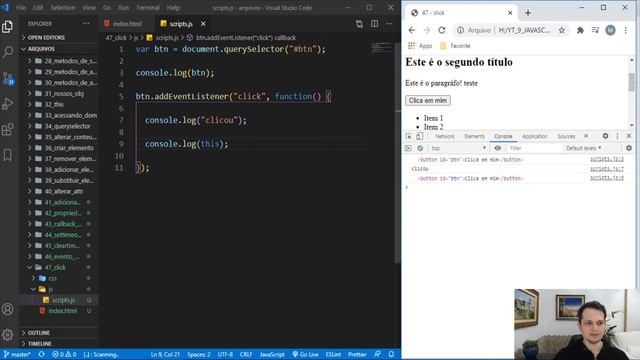The height and width of the screenshot is (360, 640).
Task: Open the Bookmarks view in activity bar
Action: tap(7, 155)
